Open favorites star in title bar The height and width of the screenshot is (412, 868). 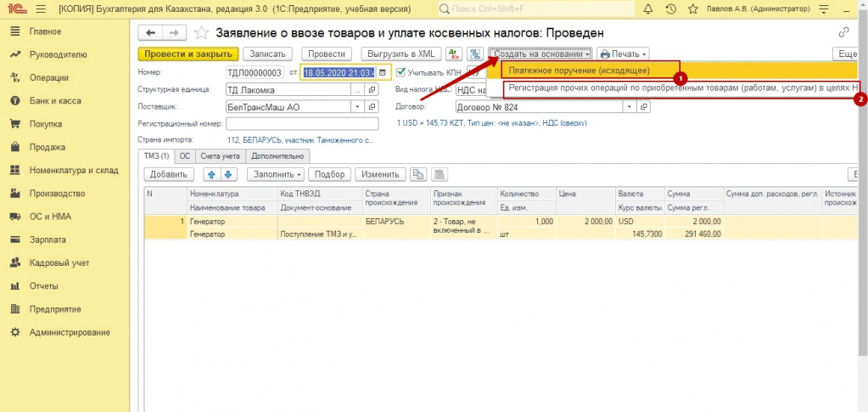click(692, 8)
